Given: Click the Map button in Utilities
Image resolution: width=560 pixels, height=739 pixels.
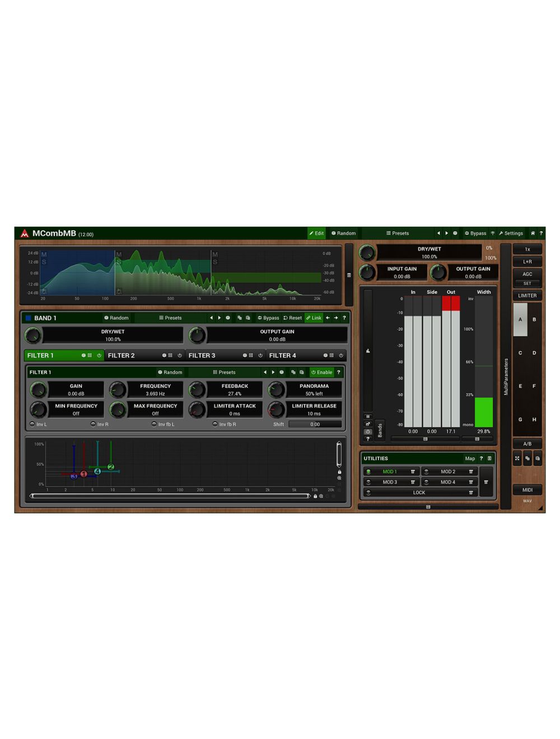Looking at the screenshot, I should coord(470,459).
